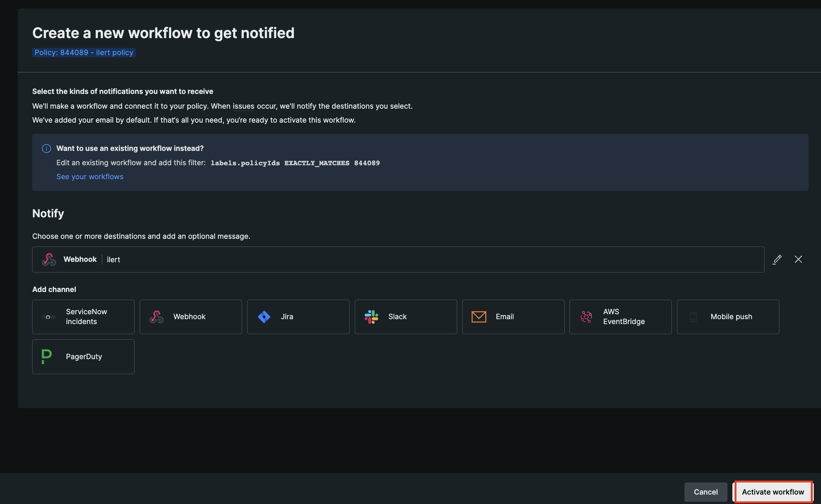Click the Mobile push phone icon

[693, 317]
